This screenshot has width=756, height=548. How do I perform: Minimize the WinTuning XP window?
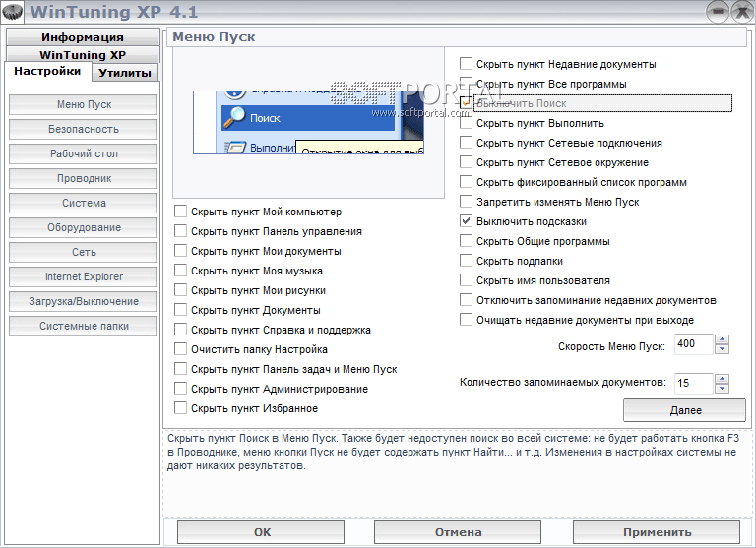click(718, 12)
